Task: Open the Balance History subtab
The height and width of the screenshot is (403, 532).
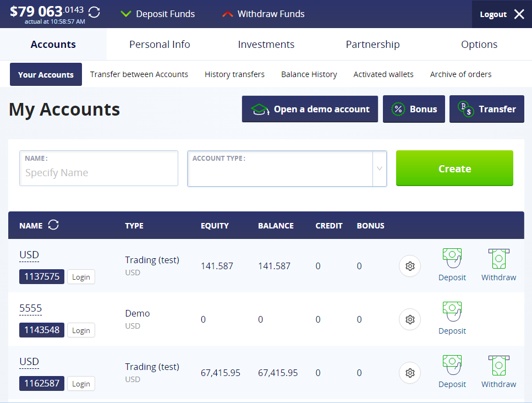Action: 309,74
